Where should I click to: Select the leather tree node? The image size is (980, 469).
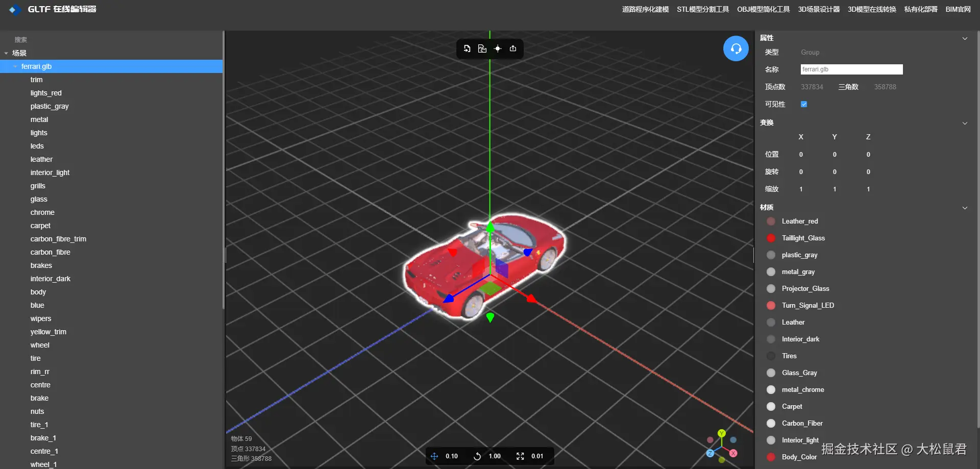(x=111, y=159)
